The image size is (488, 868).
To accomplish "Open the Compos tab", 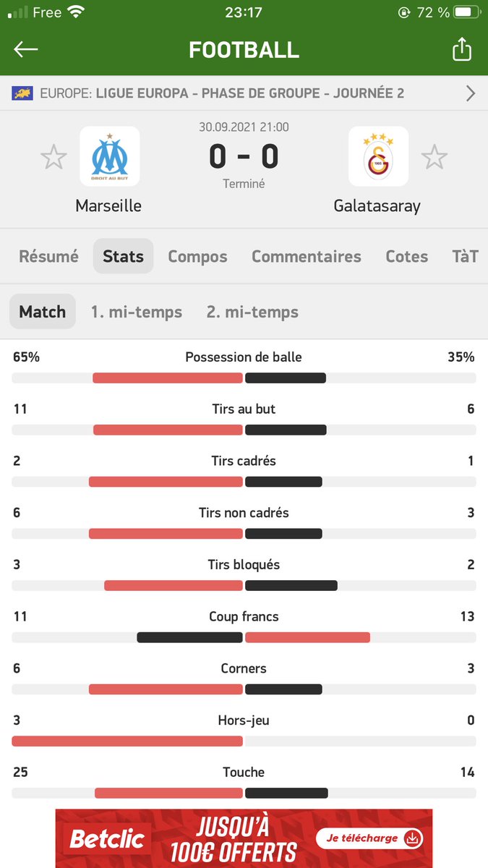I will 197,256.
